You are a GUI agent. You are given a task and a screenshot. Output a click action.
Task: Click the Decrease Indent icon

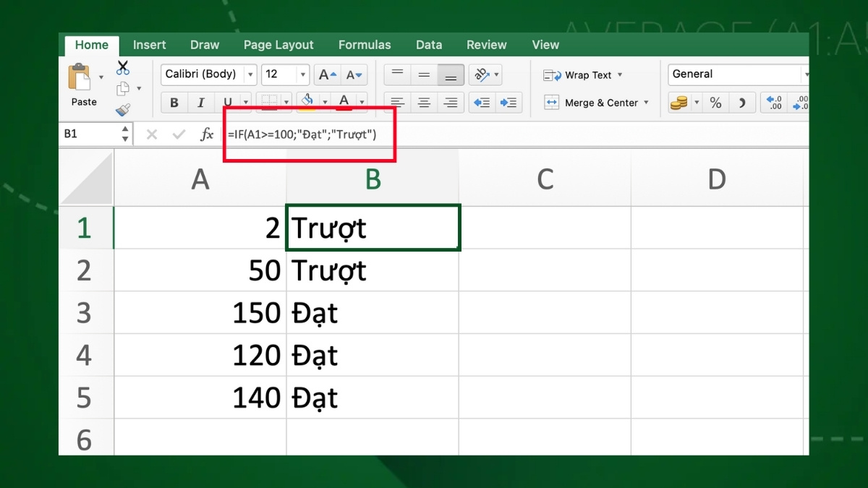tap(481, 102)
